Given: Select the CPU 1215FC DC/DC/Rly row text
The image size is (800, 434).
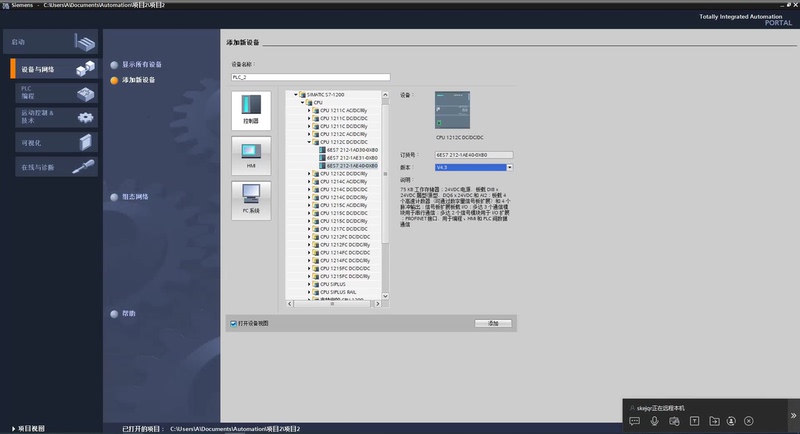Looking at the screenshot, I should coord(345,276).
